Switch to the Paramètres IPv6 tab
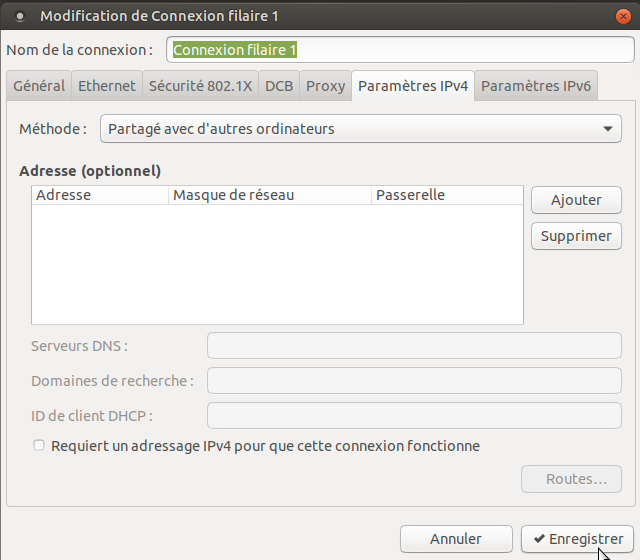Screen dimensions: 640x560 536,86
